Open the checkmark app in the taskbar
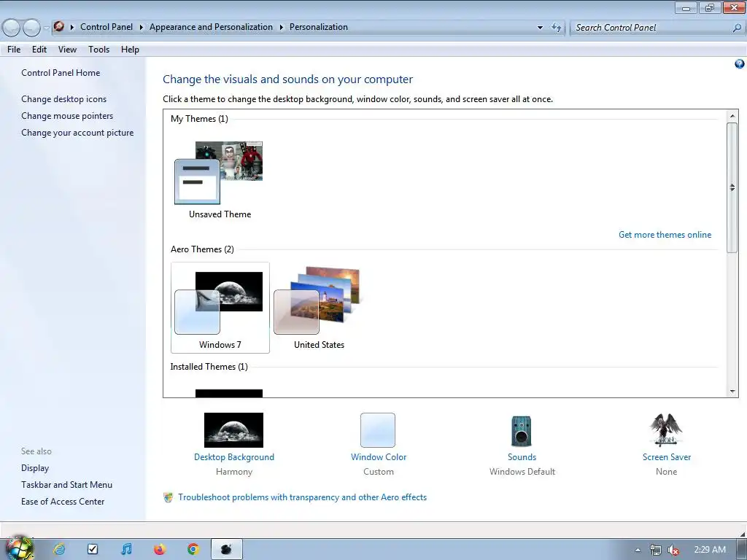747x560 pixels. click(x=93, y=549)
